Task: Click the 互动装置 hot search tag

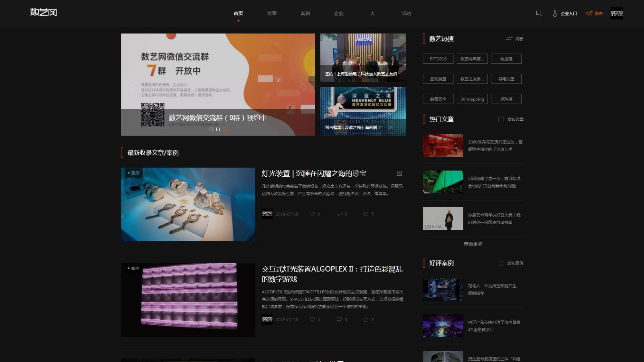Action: coord(438,79)
